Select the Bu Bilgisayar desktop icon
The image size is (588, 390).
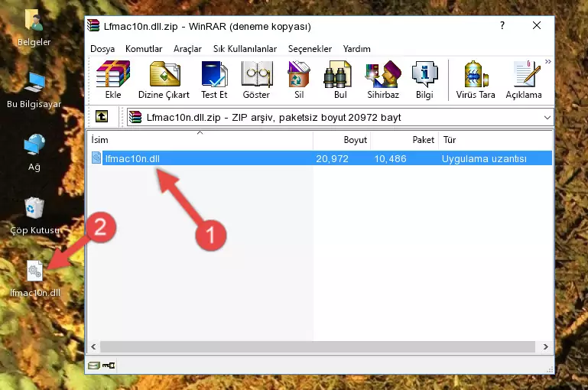coord(34,90)
